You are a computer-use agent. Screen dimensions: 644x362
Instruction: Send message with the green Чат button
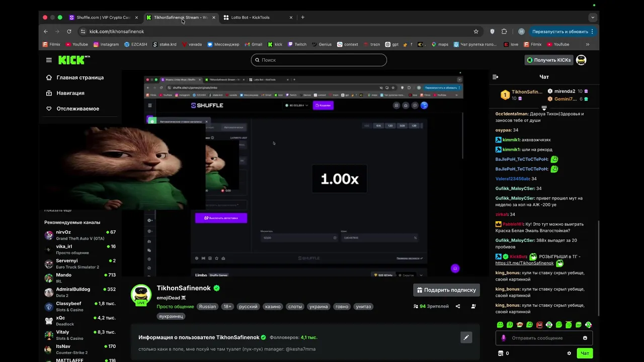(x=585, y=353)
